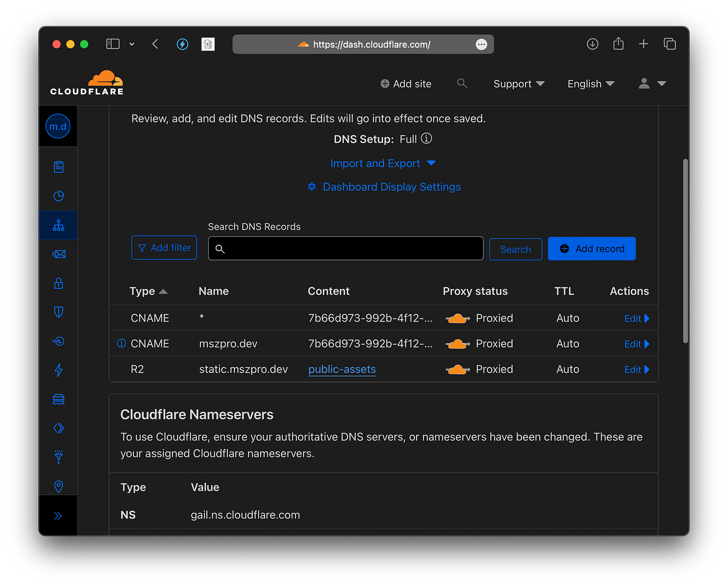Edit the mszpro.dev CNAME record
Screen dimensions: 728x587
[x=636, y=344]
